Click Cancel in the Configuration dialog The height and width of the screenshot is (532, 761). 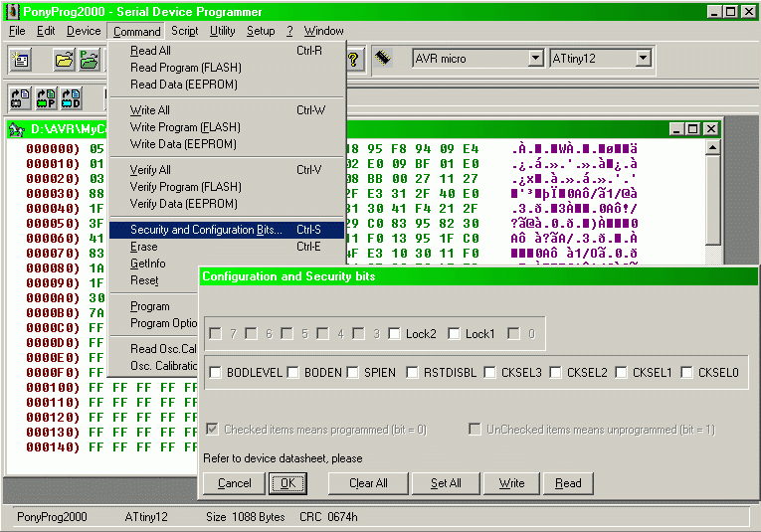pyautogui.click(x=235, y=483)
